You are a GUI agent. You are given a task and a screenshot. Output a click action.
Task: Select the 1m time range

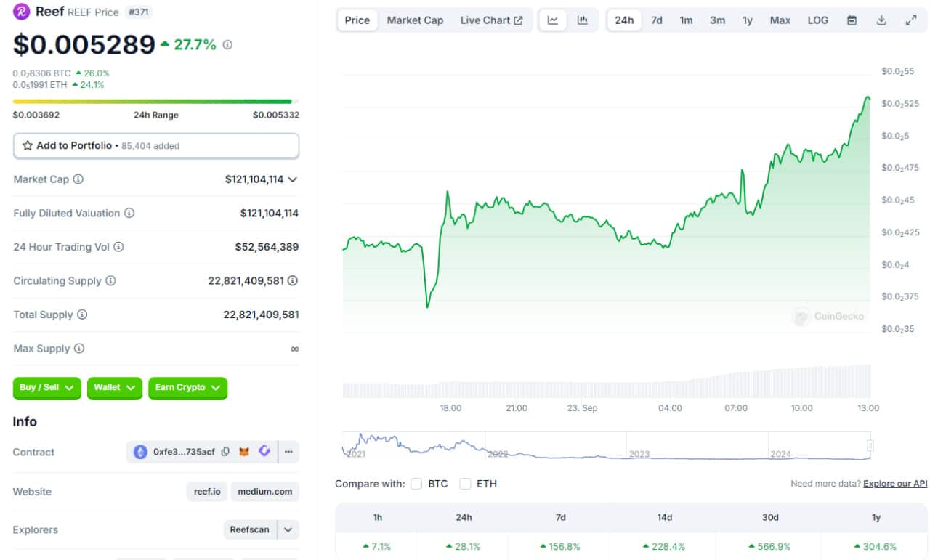(687, 20)
